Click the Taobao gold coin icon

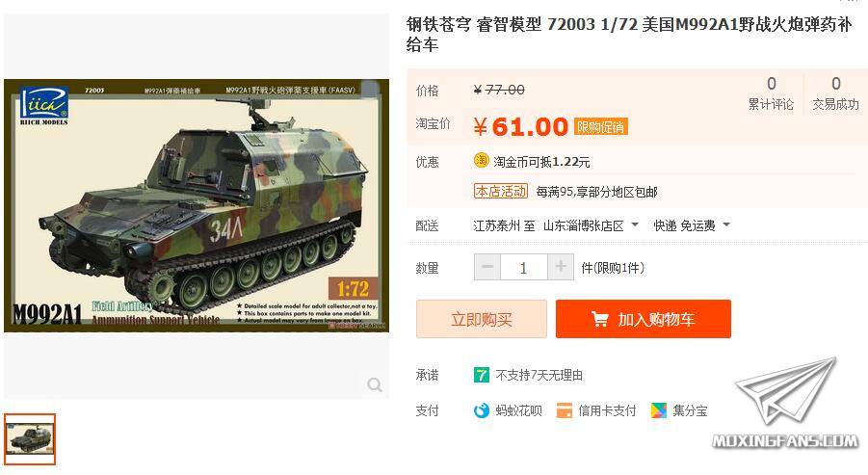[x=481, y=161]
